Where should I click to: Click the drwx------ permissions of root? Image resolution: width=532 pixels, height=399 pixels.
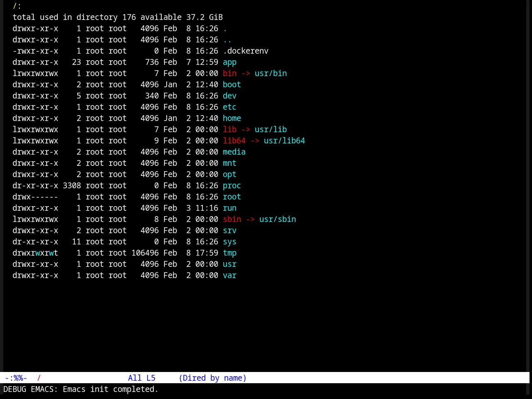point(35,197)
